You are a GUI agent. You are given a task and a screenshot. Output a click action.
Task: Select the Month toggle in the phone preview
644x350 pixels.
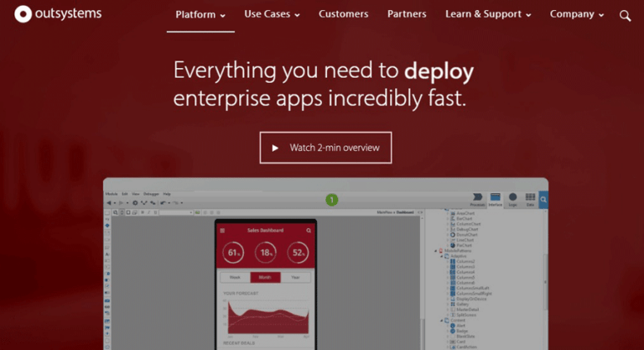pos(265,278)
